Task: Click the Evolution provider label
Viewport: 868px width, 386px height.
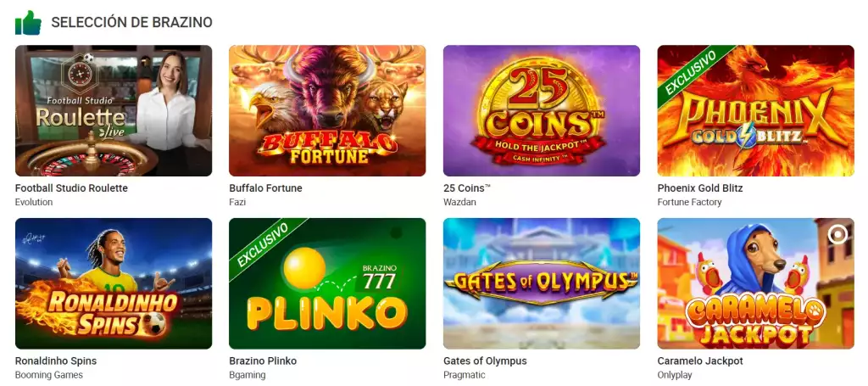Action: pyautogui.click(x=34, y=203)
